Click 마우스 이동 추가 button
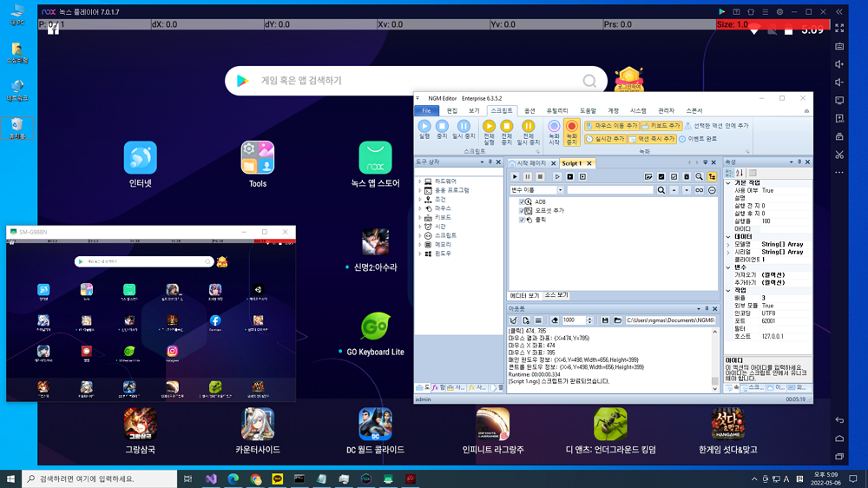Image resolution: width=868 pixels, height=488 pixels. pos(612,126)
